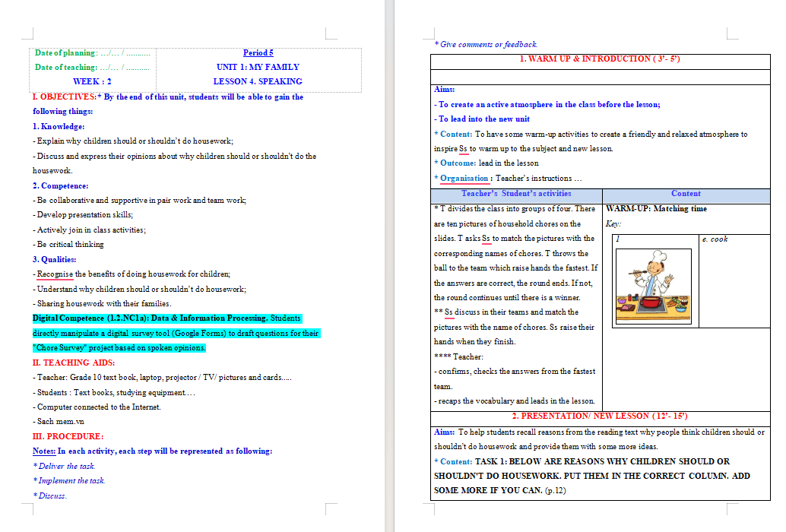Screen dimensions: 786x532
Task: Click 'UNIT 1: MY FAMILY' title
Action: tap(258, 67)
